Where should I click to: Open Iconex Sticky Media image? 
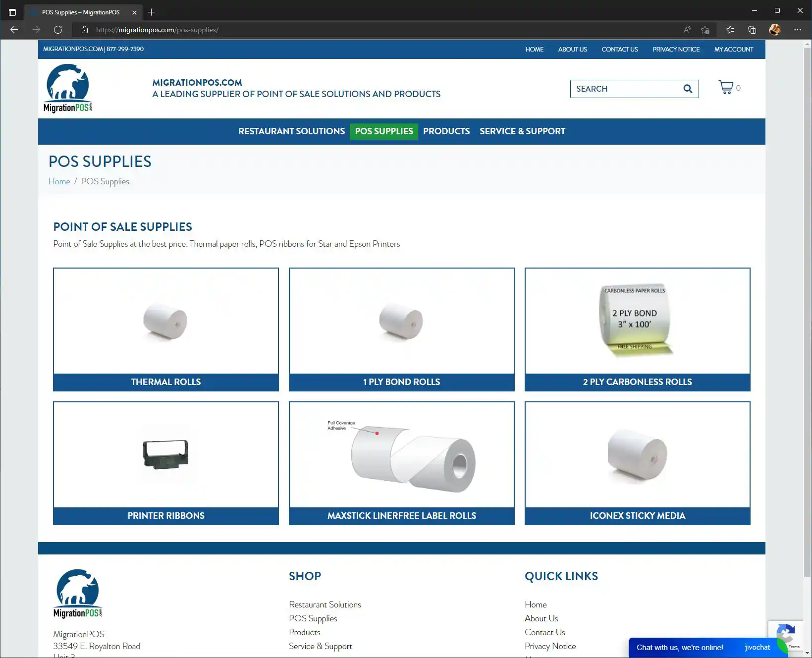point(638,455)
